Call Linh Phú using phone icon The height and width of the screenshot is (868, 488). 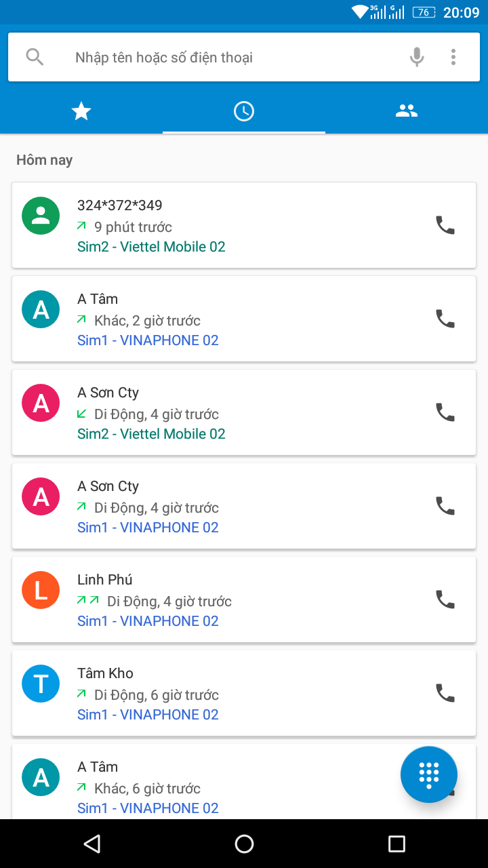tap(445, 599)
